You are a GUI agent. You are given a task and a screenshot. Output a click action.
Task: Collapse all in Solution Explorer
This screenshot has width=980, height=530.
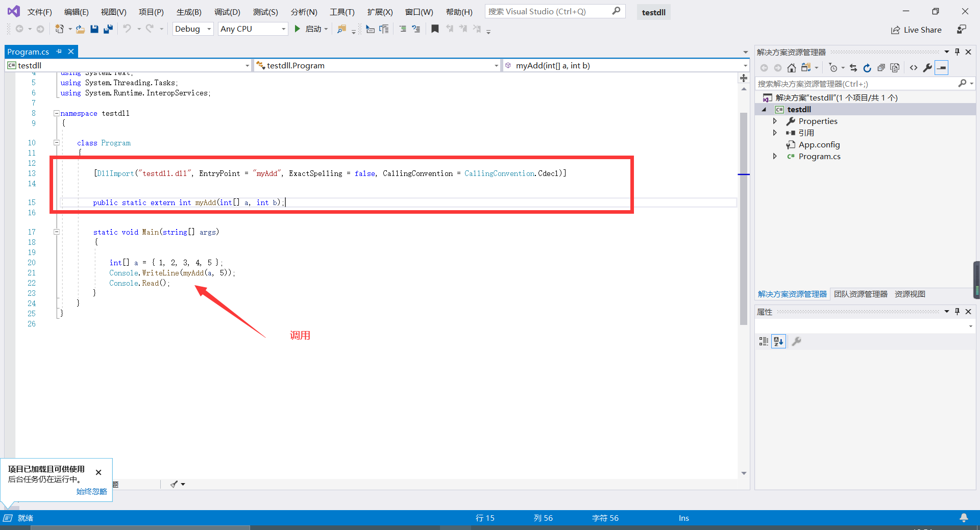tap(881, 68)
